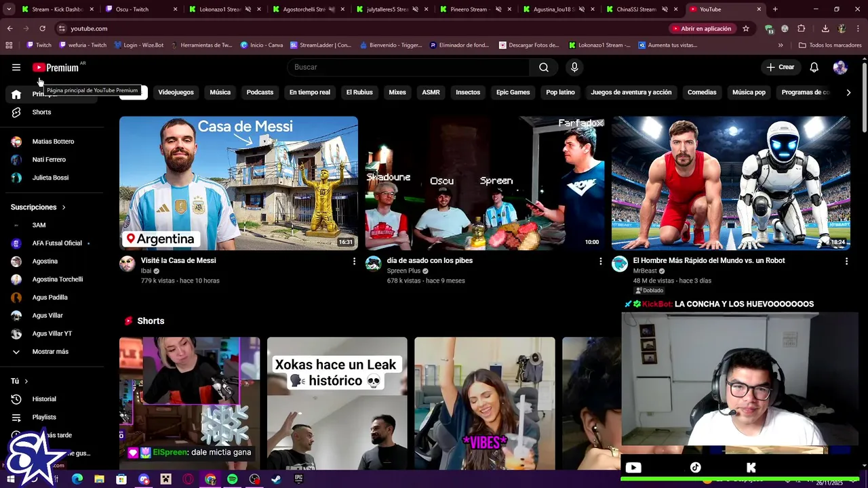Open the browser downloads icon
Viewport: 868px width, 488px height.
[x=825, y=28]
